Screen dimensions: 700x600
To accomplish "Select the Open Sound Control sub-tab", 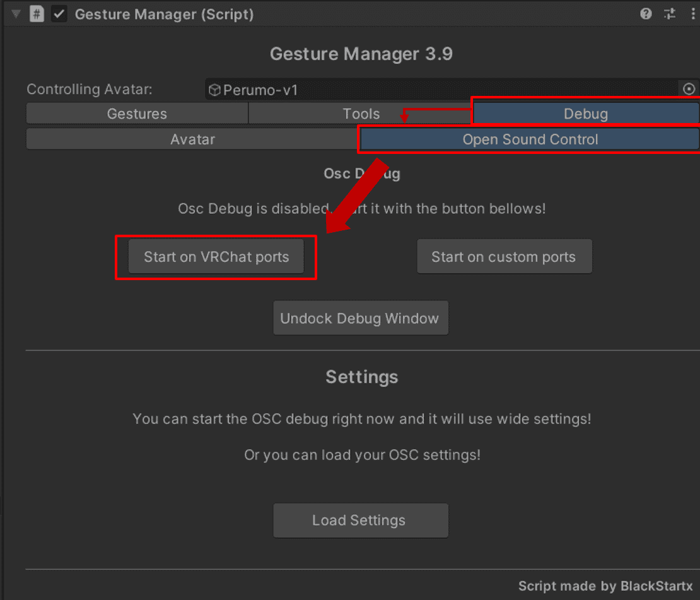I will tap(530, 139).
